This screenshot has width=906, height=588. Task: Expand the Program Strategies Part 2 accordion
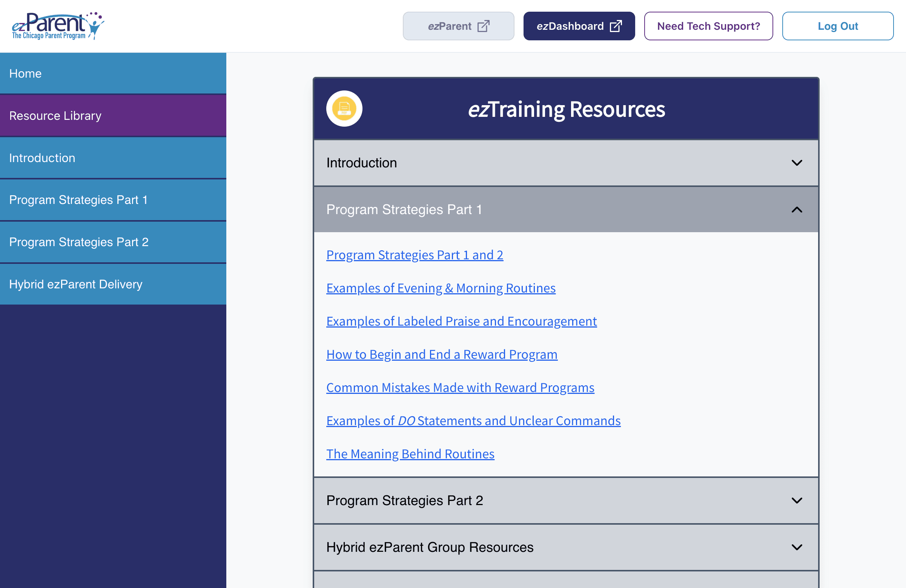[x=566, y=501]
